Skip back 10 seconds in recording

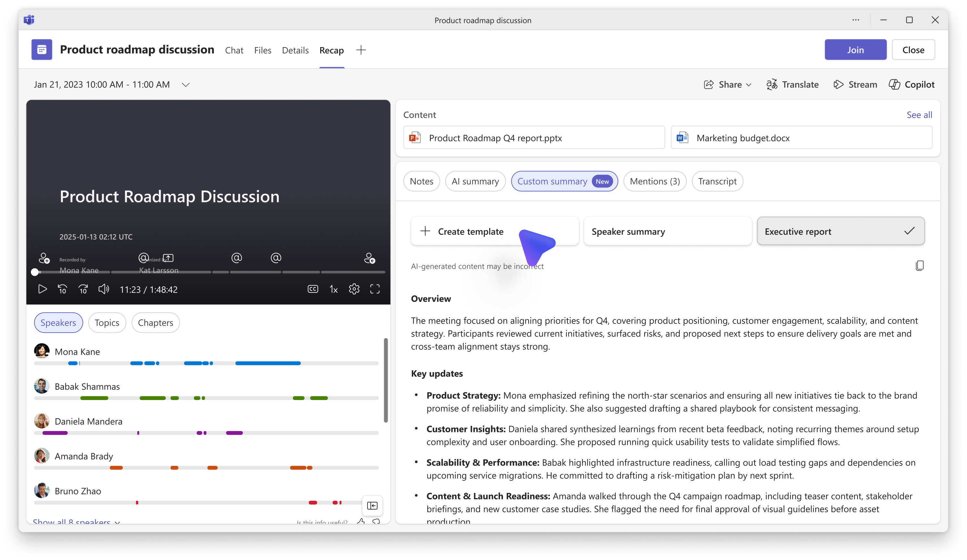coord(63,289)
